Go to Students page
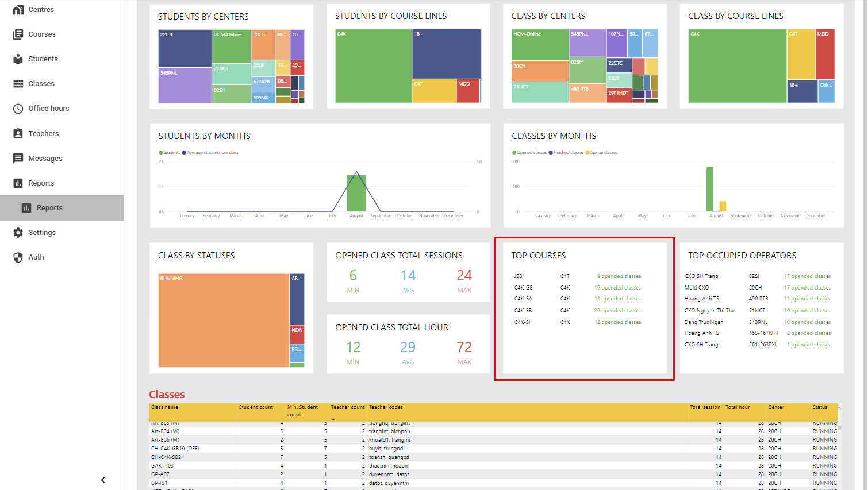This screenshot has height=490, width=868. tap(62, 59)
